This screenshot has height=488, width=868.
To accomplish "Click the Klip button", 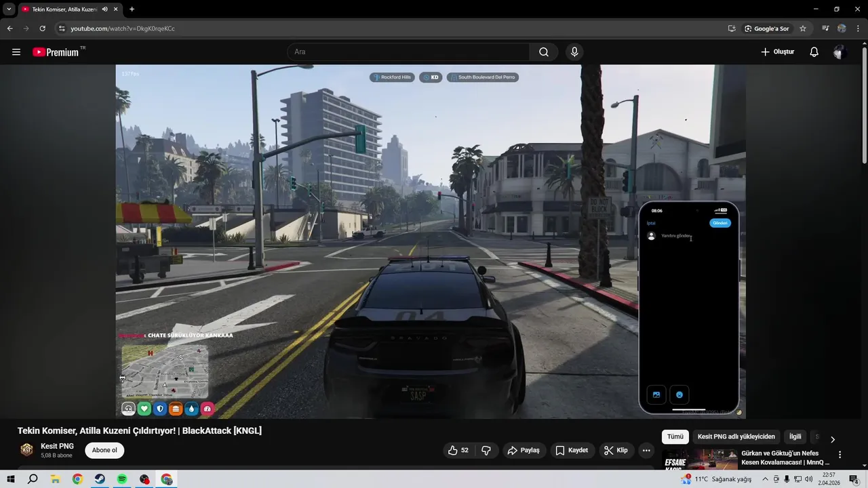I will (616, 450).
